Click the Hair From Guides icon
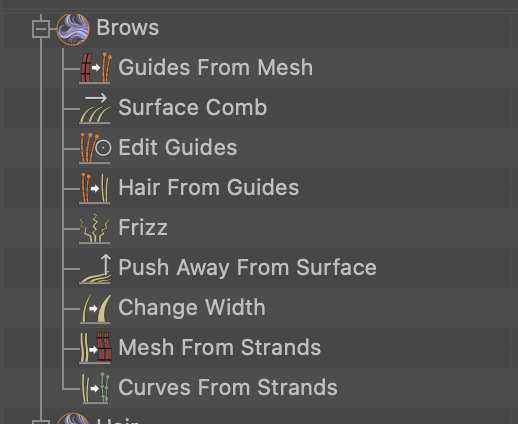The image size is (518, 424). 95,188
